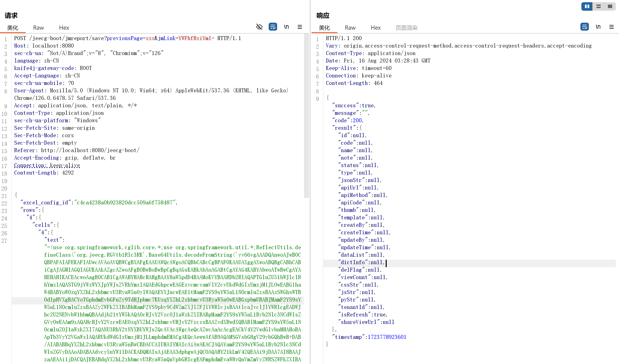Switch to response Raw tab
Screen dimensions: 619x364
(x=350, y=28)
